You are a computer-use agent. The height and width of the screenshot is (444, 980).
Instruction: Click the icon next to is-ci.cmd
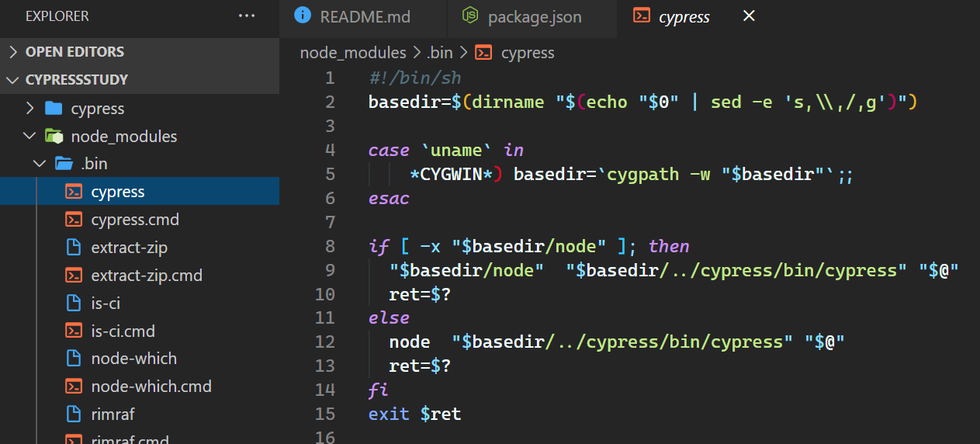point(74,331)
